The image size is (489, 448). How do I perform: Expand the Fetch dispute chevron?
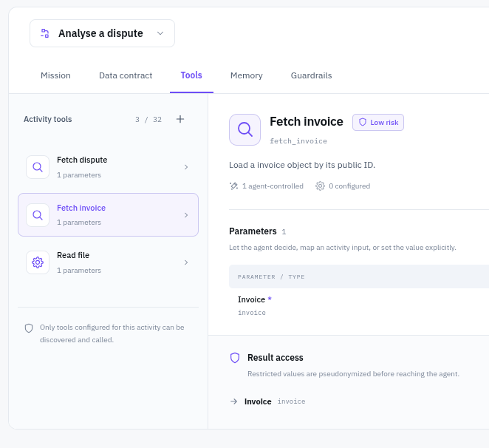[x=186, y=167]
